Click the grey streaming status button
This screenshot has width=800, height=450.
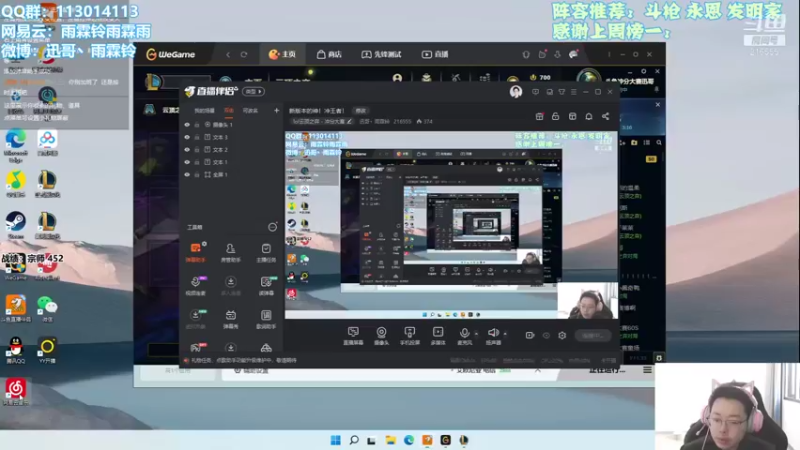pos(593,335)
